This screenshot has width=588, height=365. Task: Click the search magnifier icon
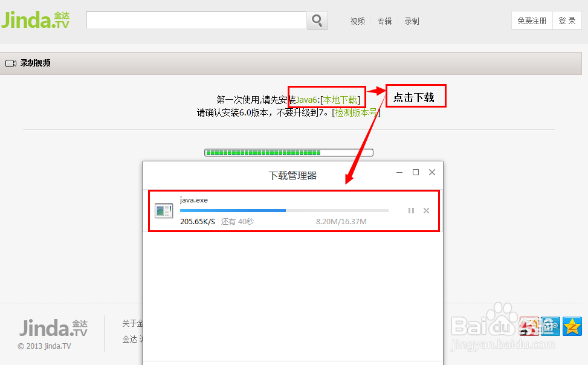[317, 20]
